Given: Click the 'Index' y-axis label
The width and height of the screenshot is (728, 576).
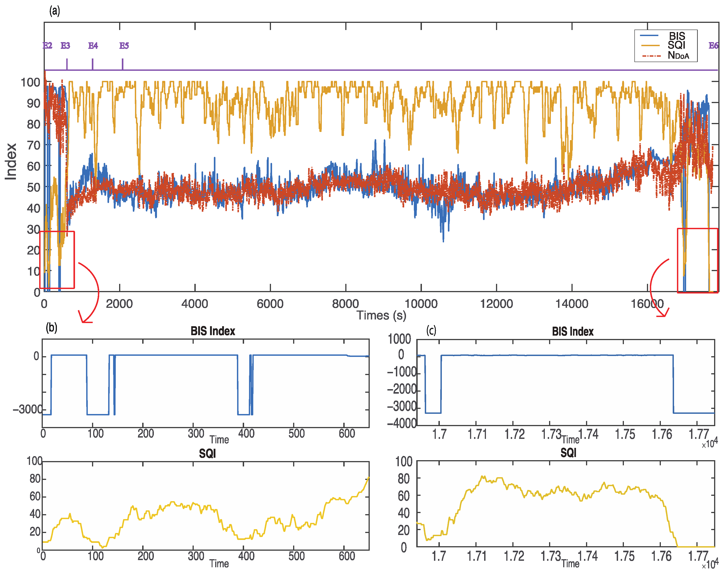Looking at the screenshot, I should [x=11, y=162].
